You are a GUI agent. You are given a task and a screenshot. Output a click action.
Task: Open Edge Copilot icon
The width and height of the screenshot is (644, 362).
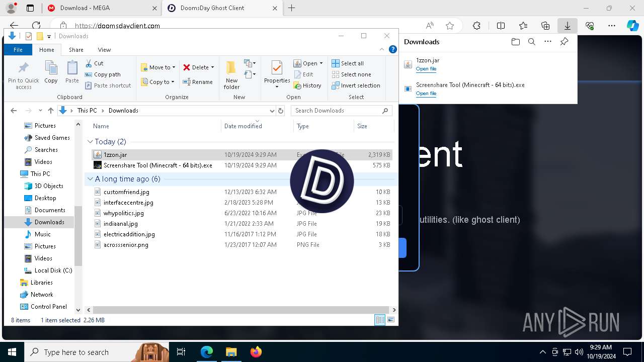click(x=632, y=26)
